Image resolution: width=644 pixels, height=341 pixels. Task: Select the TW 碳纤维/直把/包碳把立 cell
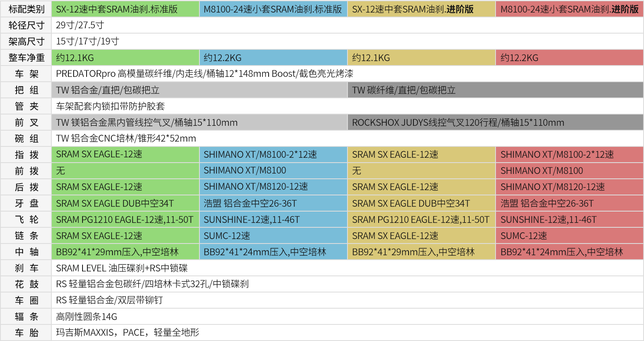point(404,90)
